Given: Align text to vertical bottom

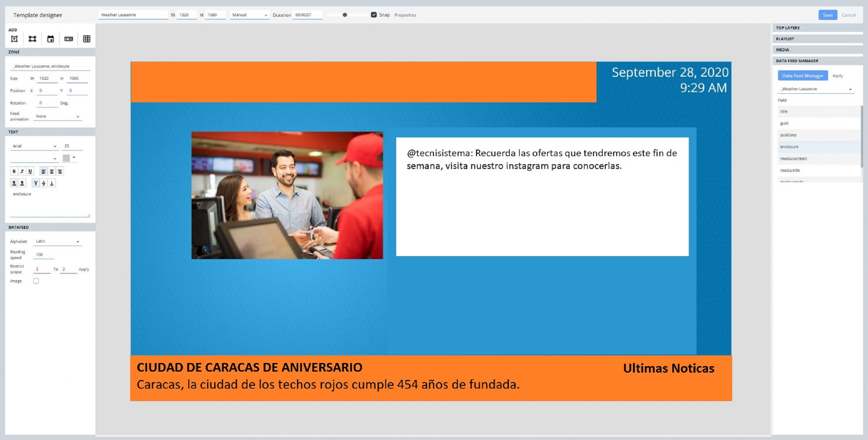Looking at the screenshot, I should pyautogui.click(x=52, y=183).
